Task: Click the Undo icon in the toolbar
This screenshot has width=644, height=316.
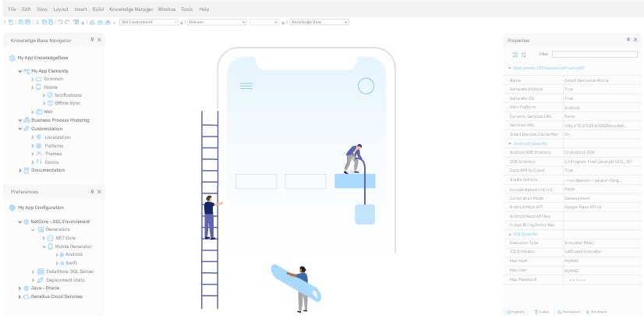Action: [x=60, y=22]
